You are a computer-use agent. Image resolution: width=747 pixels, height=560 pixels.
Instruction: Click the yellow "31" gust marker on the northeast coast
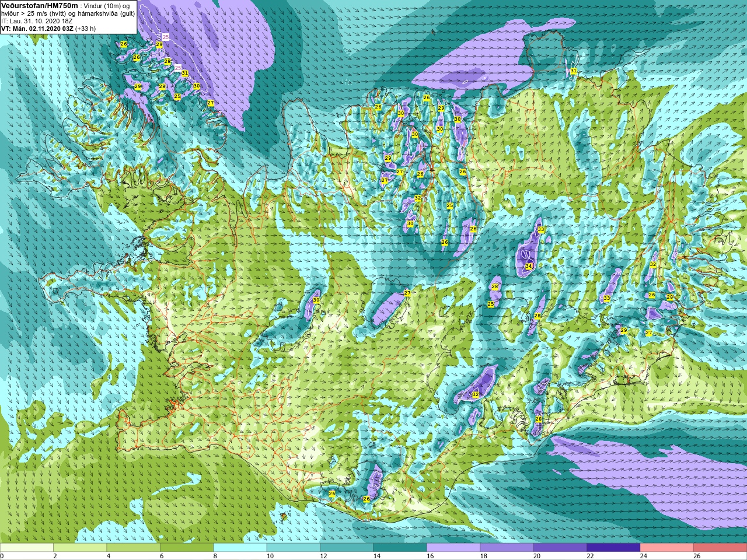click(574, 71)
